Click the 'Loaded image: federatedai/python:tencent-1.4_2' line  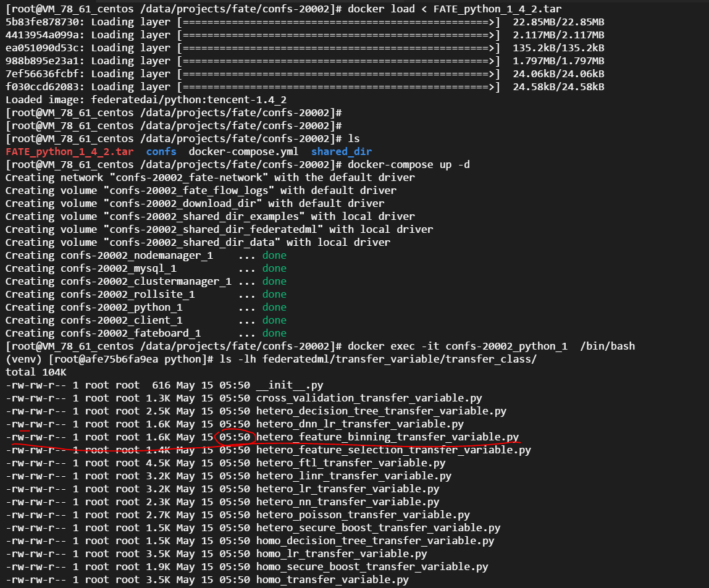tap(146, 100)
